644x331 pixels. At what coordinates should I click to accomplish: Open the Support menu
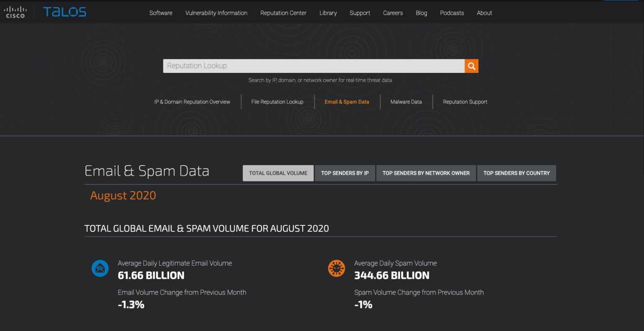pos(360,13)
